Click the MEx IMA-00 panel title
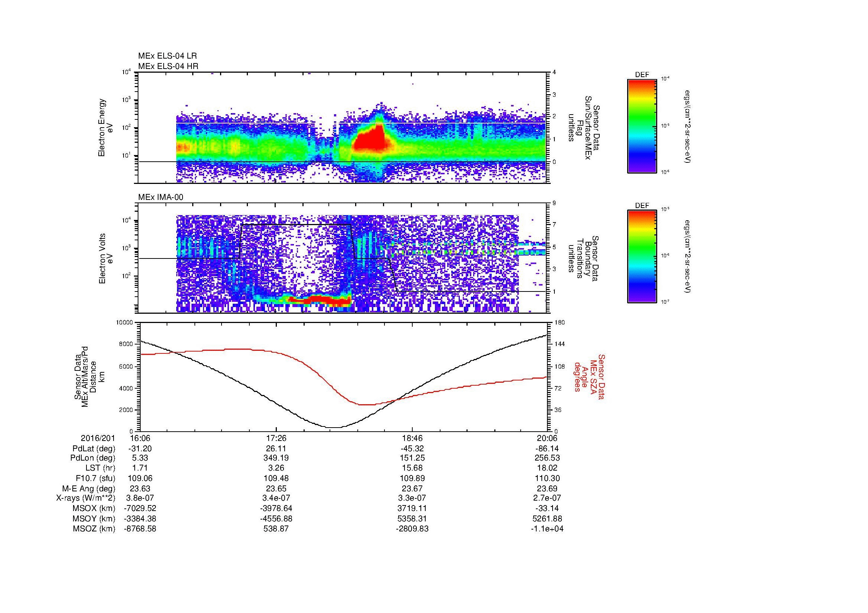The height and width of the screenshot is (613, 868). (161, 197)
